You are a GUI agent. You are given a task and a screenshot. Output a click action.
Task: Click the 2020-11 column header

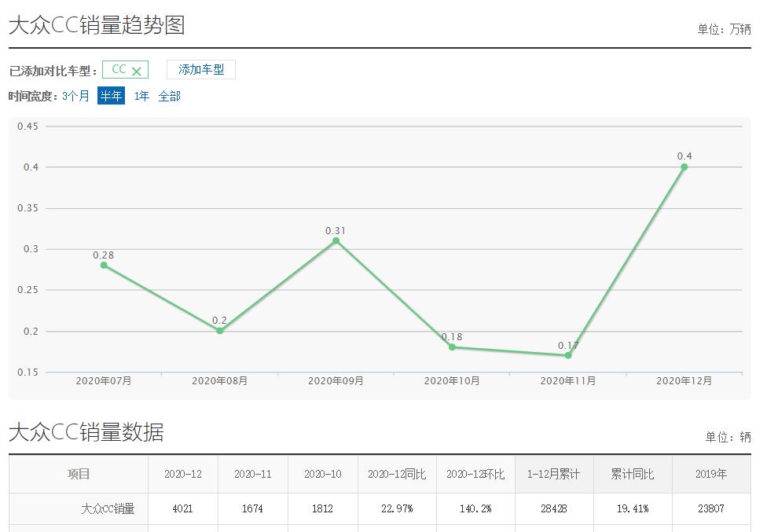tap(253, 474)
